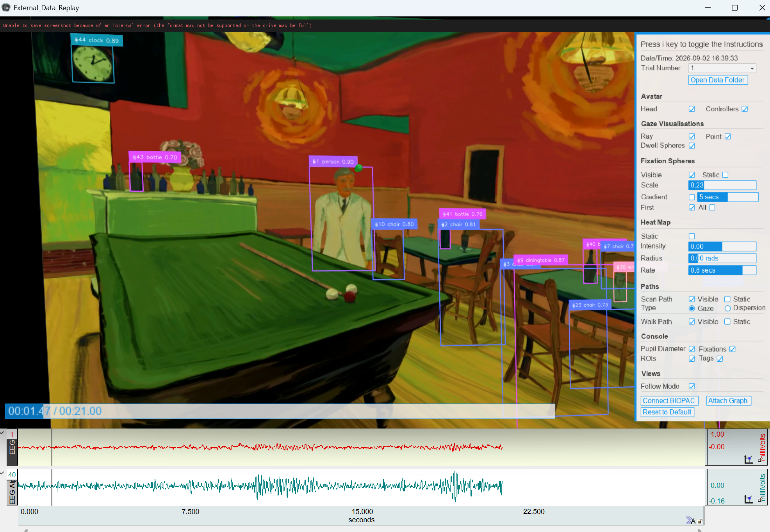Collapse EEG Alpha channel 40 with its chevron

pos(2,473)
